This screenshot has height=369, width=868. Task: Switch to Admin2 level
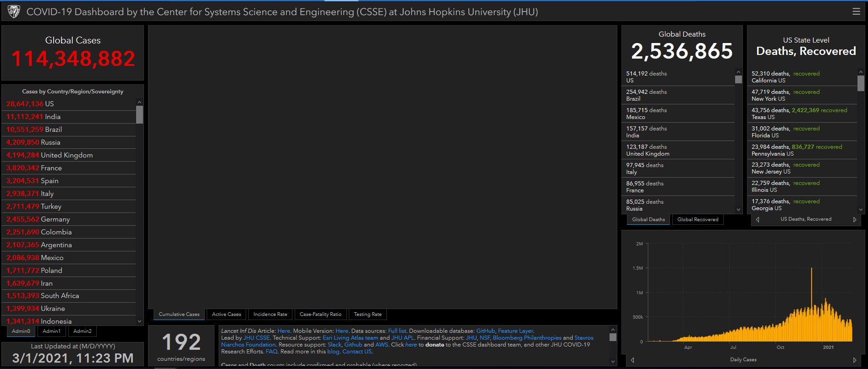point(82,331)
